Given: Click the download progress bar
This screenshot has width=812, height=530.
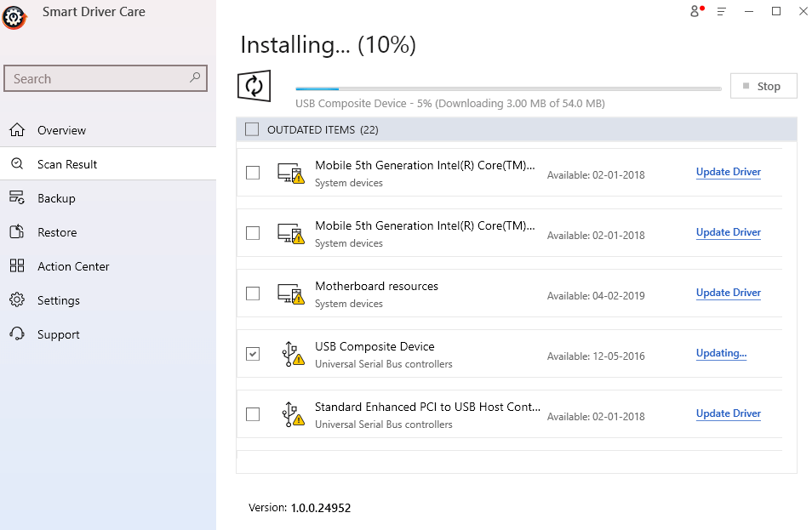Looking at the screenshot, I should [507, 88].
